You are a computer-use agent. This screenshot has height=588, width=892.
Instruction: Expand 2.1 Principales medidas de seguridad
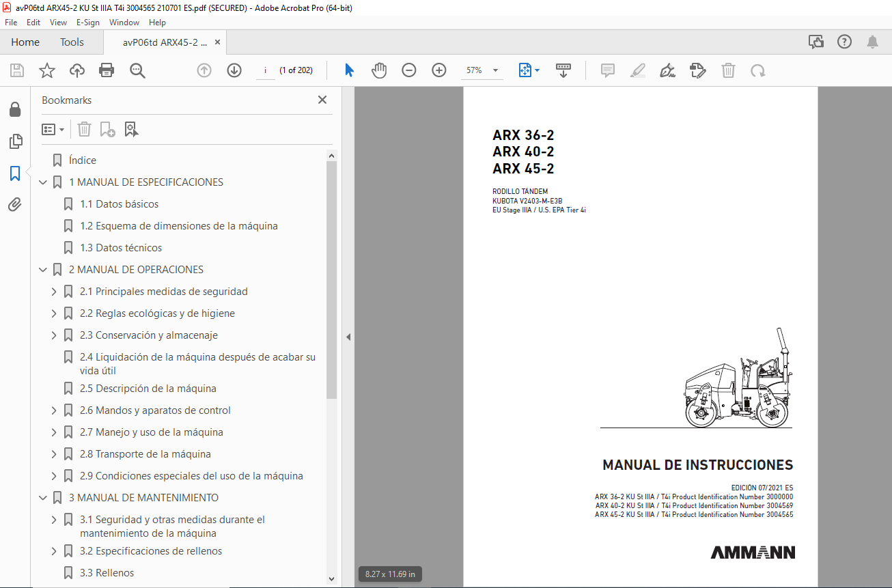[x=54, y=292]
